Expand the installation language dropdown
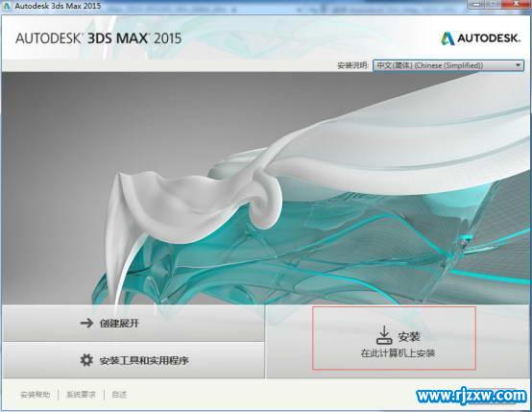532x412 pixels. point(448,65)
